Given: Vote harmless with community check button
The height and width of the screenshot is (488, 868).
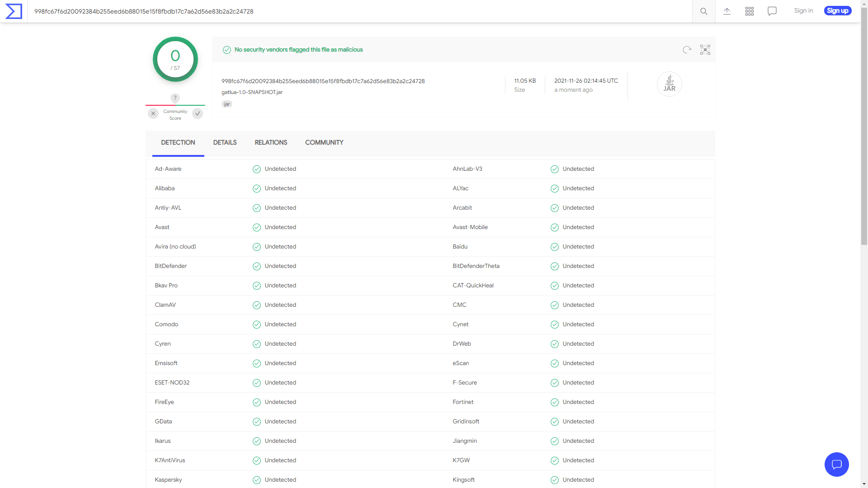Looking at the screenshot, I should (198, 113).
